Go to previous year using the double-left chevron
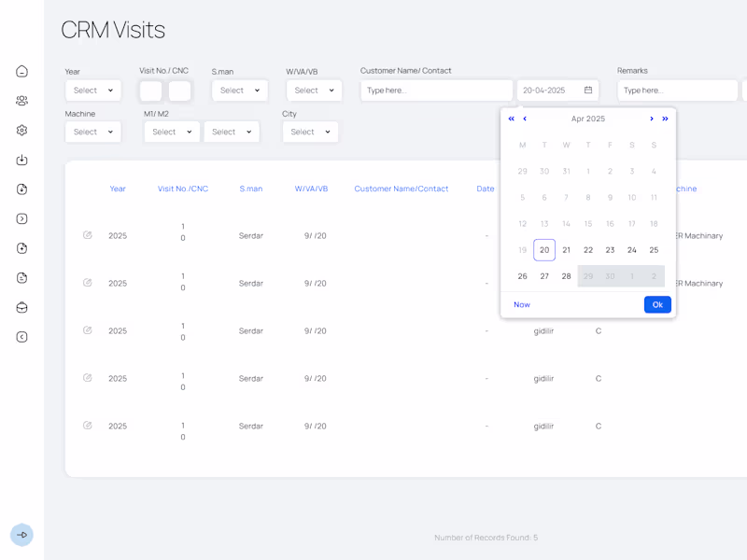Screen dimensions: 747x560 [x=511, y=119]
